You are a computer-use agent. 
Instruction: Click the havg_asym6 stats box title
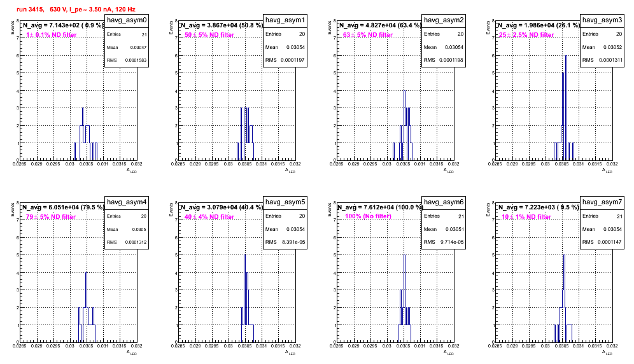444,202
